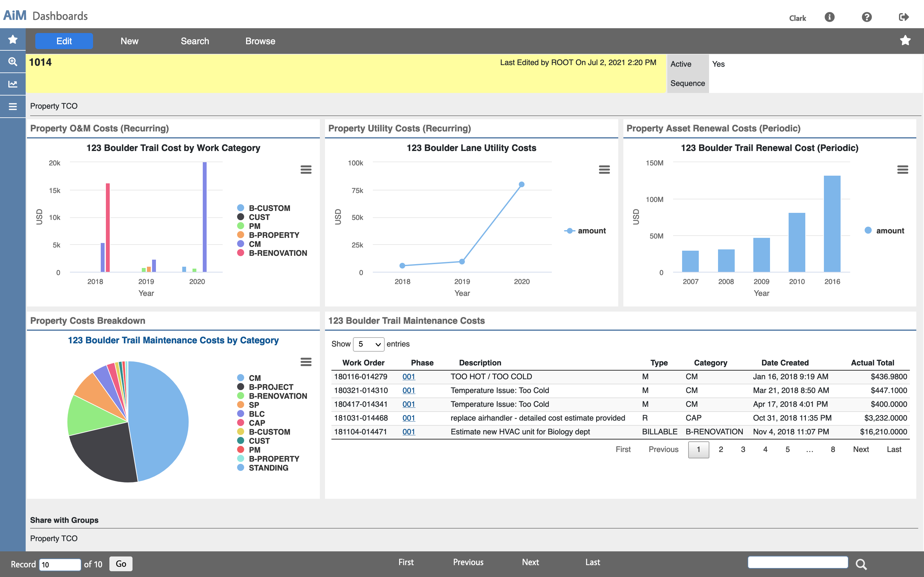This screenshot has height=577, width=924.
Task: Click the Edit button in toolbar
Action: 64,40
